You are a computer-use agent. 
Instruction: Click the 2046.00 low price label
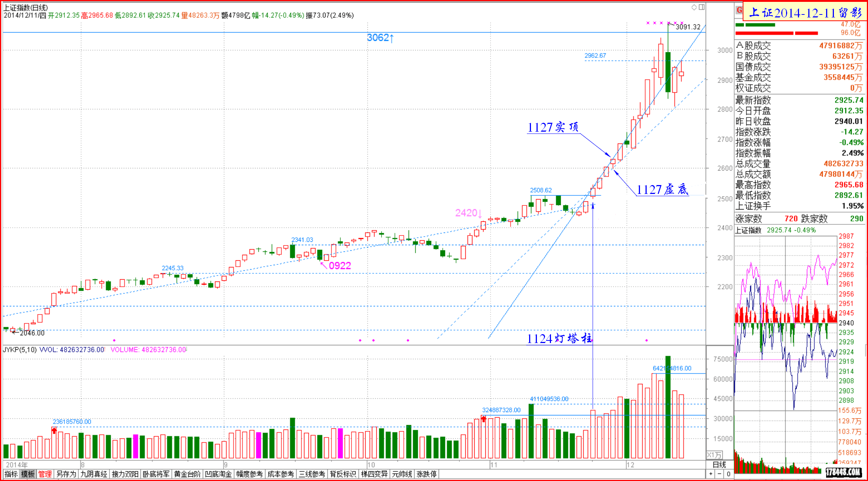pyautogui.click(x=32, y=333)
